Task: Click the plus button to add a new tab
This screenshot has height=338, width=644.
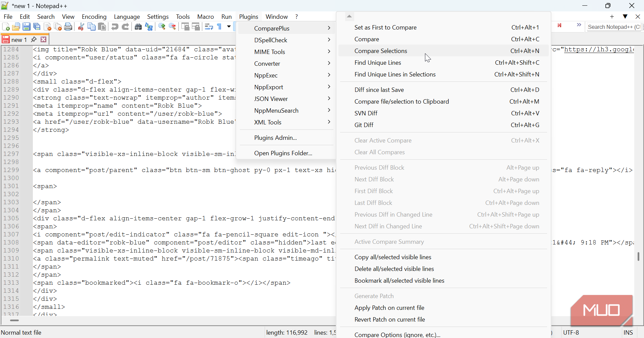Action: click(x=612, y=16)
